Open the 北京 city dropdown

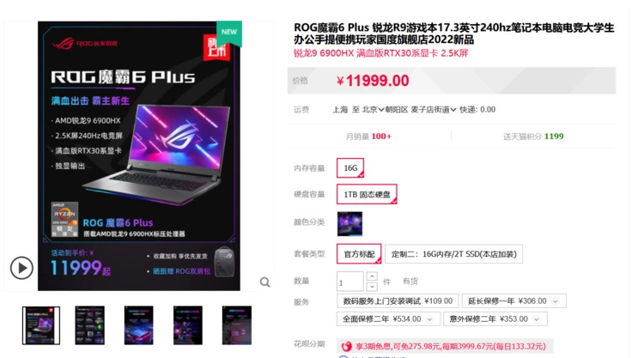[373, 110]
